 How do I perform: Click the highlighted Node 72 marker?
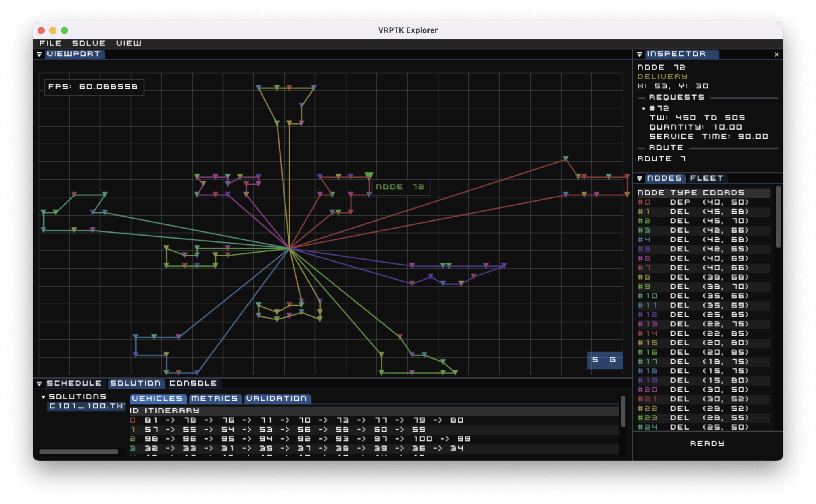point(369,175)
